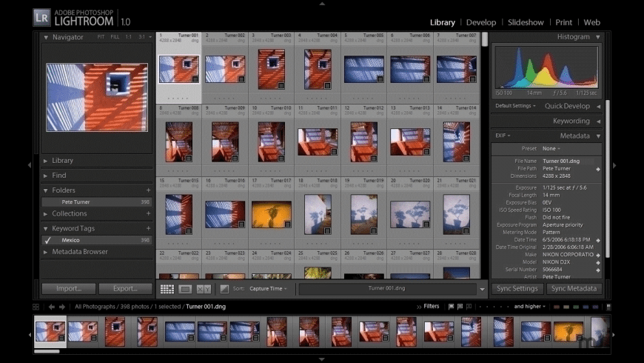Viewport: 644px width, 363px height.
Task: Open the Develop module
Action: (x=481, y=22)
